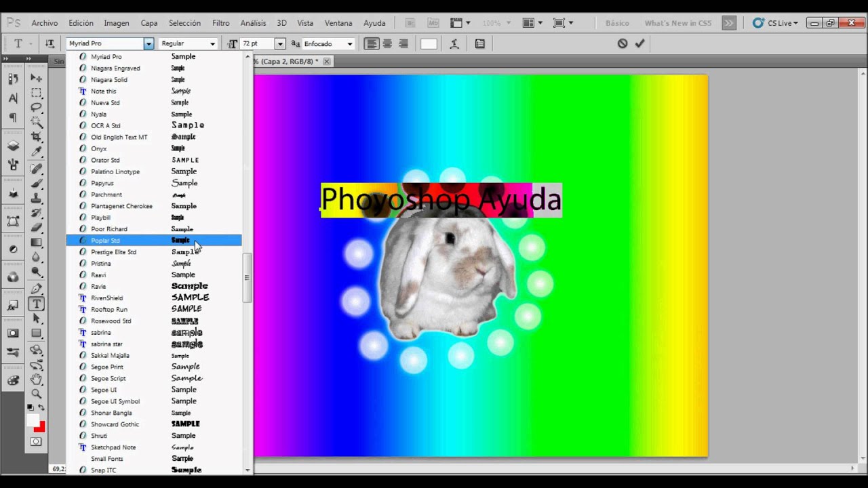Select the Healing Brush tool
868x488 pixels.
pyautogui.click(x=37, y=169)
